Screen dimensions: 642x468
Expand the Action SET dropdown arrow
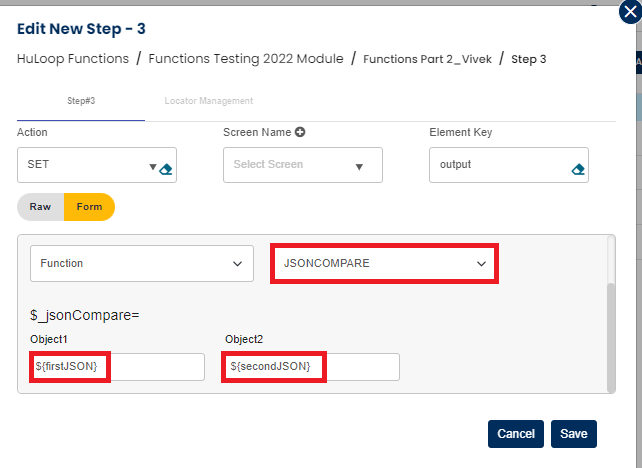click(153, 167)
